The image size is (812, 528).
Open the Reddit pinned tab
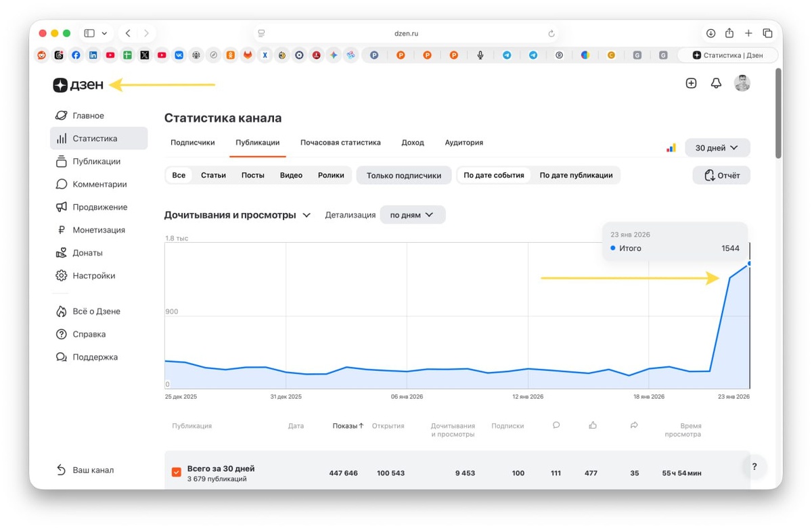point(42,55)
